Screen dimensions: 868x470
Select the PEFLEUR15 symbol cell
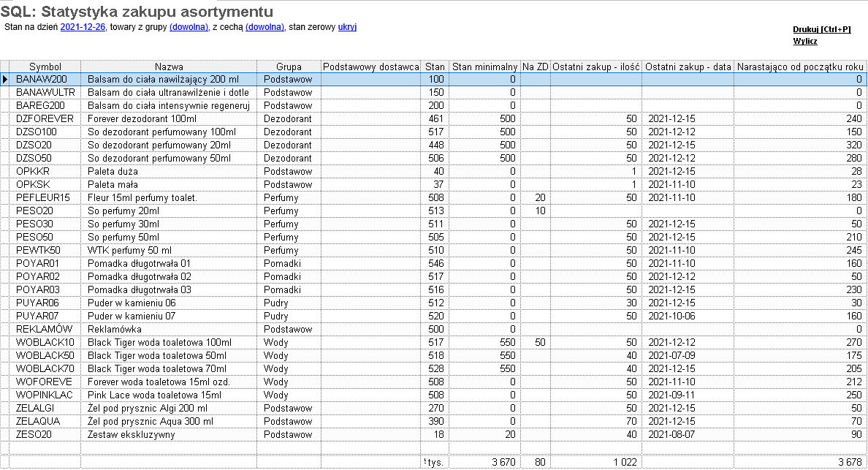(x=45, y=197)
